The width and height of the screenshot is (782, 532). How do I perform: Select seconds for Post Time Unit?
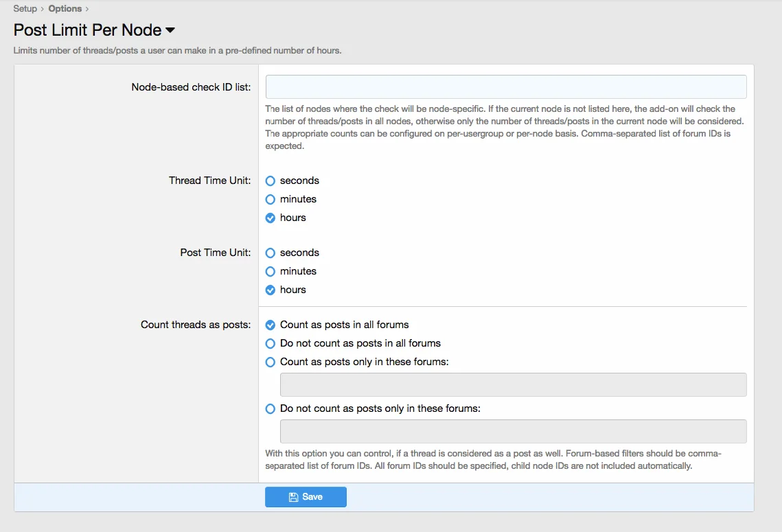click(271, 253)
